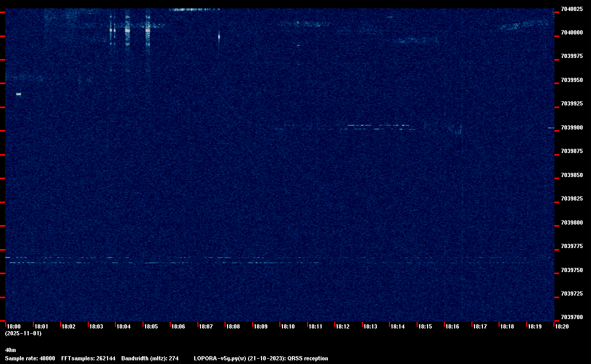Click the 40m band label
The width and height of the screenshot is (591, 364).
click(10, 350)
